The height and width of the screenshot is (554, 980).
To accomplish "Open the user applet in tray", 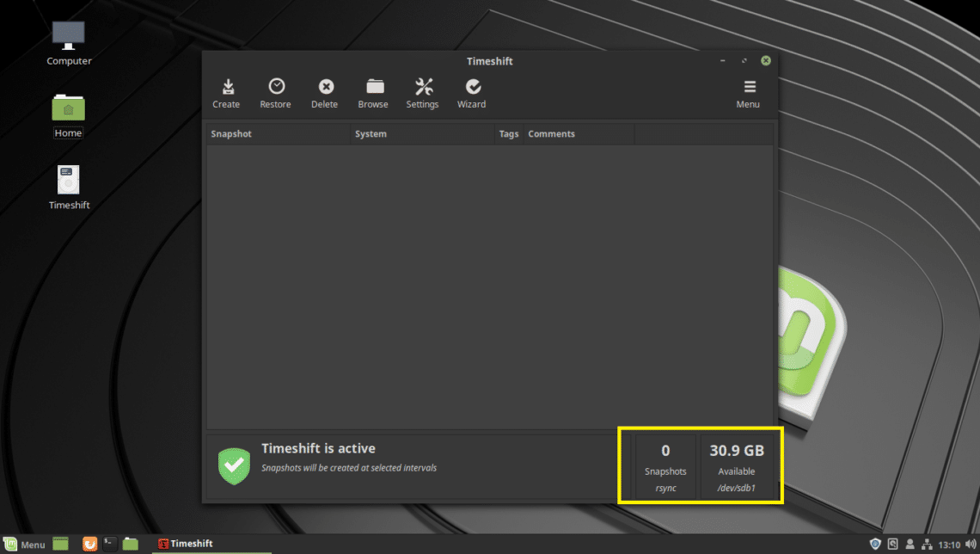I will (x=910, y=544).
